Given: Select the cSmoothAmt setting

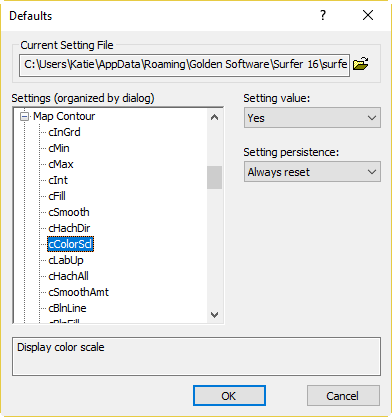Looking at the screenshot, I should tap(79, 292).
